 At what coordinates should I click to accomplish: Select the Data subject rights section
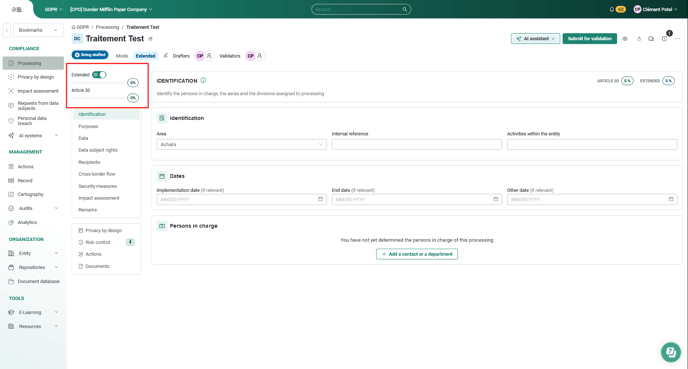coord(98,150)
